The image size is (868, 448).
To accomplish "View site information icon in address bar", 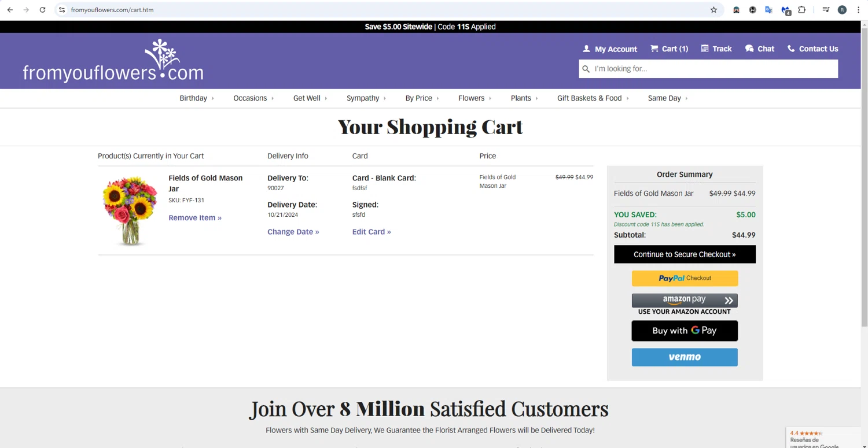I will coord(62,10).
